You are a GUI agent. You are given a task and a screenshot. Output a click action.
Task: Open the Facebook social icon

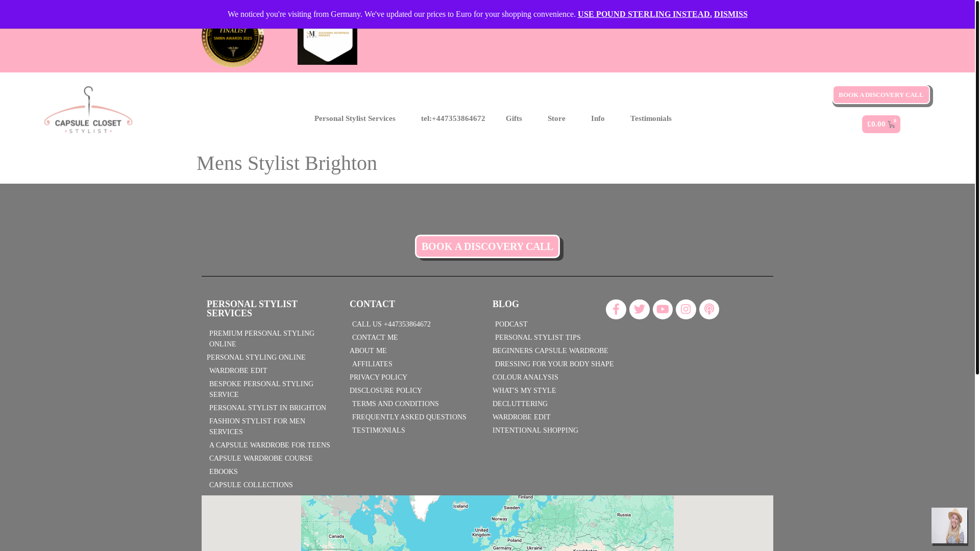(616, 309)
